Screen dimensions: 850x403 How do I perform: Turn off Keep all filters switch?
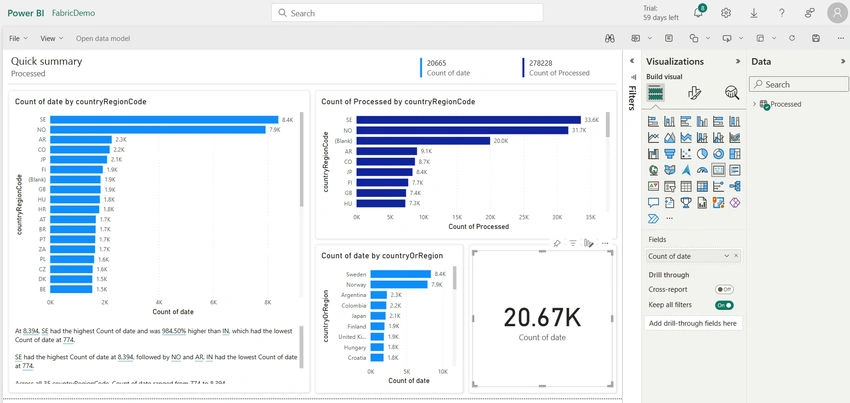(724, 305)
